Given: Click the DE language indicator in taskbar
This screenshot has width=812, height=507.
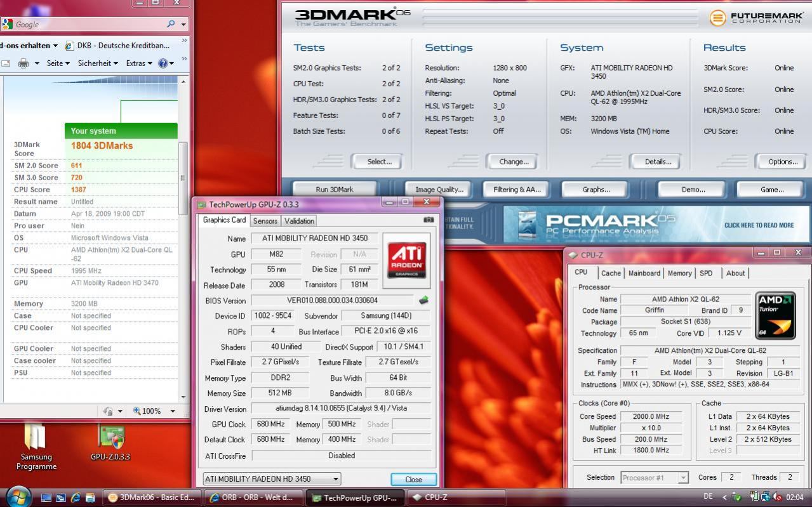Looking at the screenshot, I should (708, 496).
